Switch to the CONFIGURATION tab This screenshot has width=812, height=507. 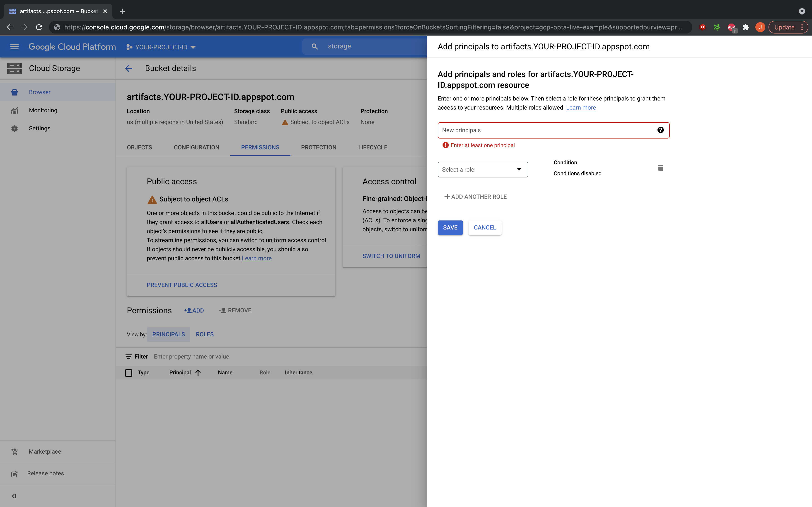coord(196,147)
